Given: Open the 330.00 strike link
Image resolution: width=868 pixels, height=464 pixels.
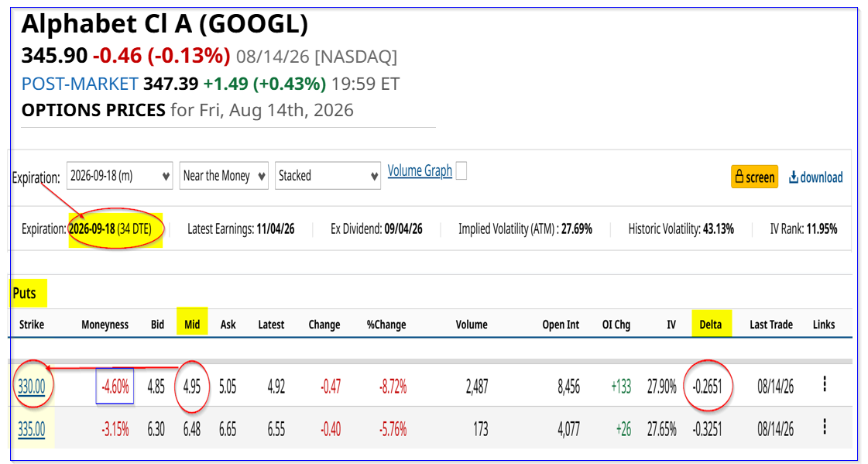Looking at the screenshot, I should pyautogui.click(x=32, y=386).
